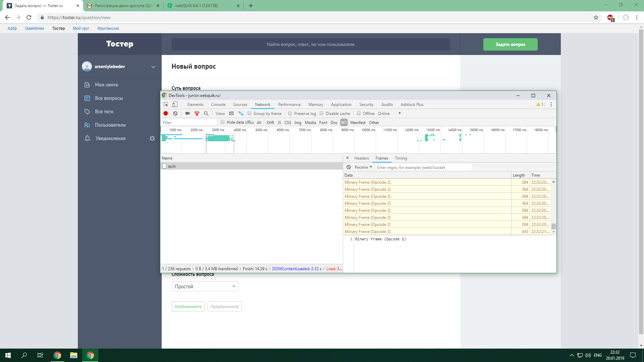Viewport: 644px width, 362px height.
Task: Open Task View on taskbar
Action: pos(40,355)
